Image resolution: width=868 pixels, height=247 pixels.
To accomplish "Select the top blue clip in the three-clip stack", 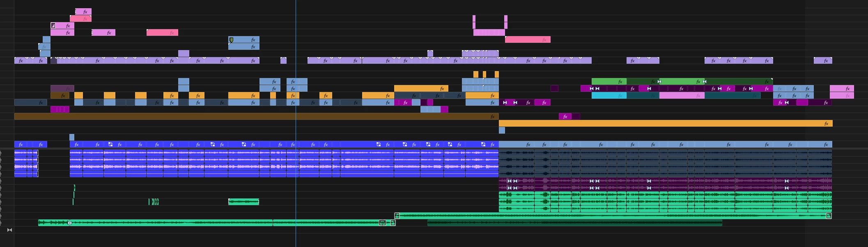I will coord(46,40).
